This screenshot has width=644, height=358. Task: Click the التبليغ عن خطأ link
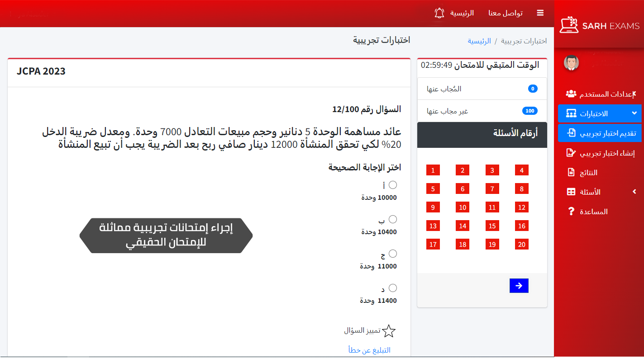click(369, 350)
